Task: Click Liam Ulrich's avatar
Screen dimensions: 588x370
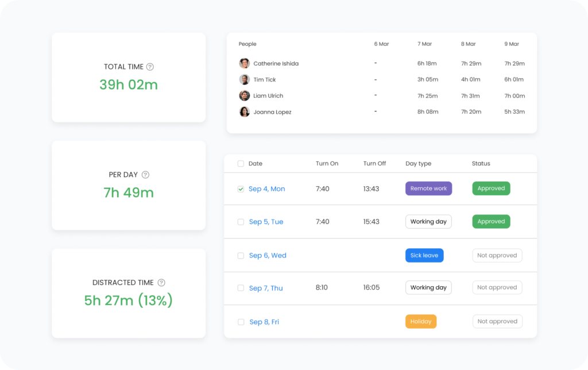Action: [244, 95]
